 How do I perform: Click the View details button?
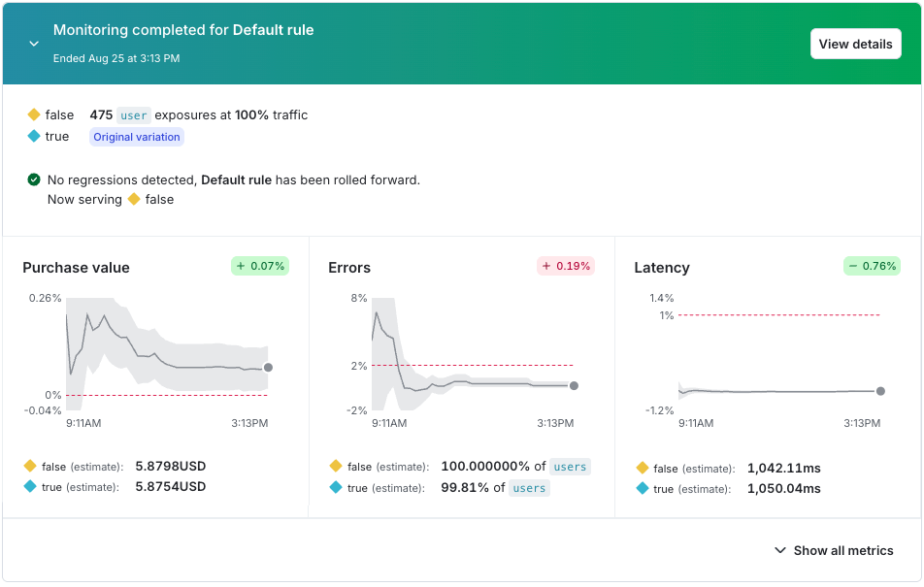(x=855, y=44)
